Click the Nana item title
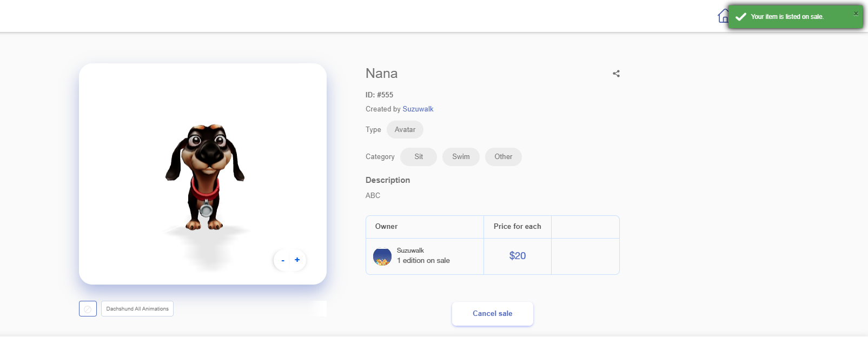This screenshot has width=868, height=343. [x=382, y=74]
